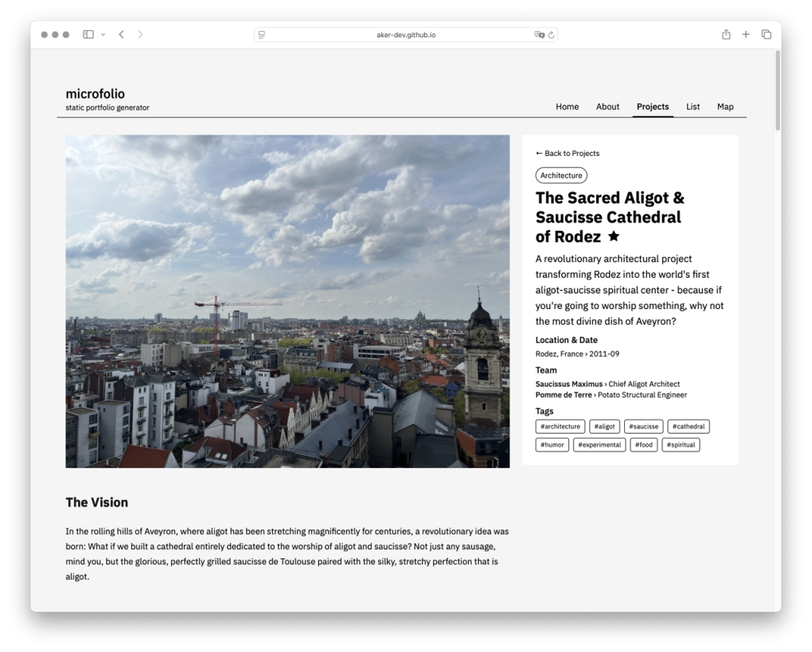Navigate back with the back arrow
Screen dimensions: 812x652
click(x=120, y=34)
